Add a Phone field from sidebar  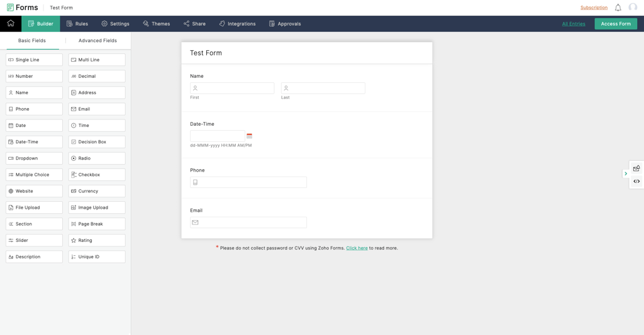pyautogui.click(x=34, y=109)
